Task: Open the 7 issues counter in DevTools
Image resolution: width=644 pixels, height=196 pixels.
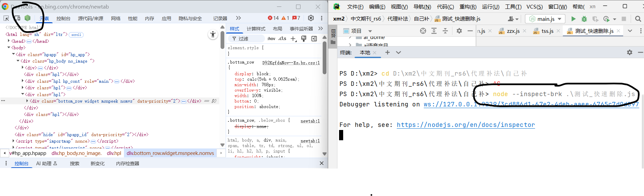Action: 296,18
